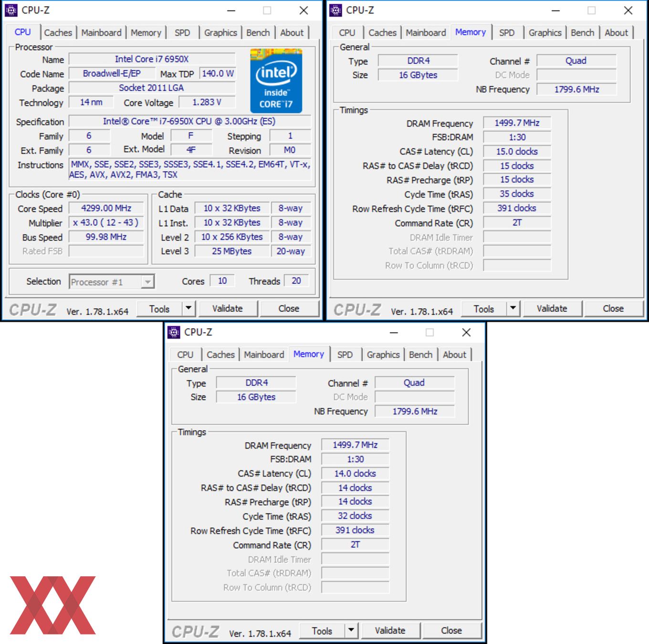The width and height of the screenshot is (649, 644).
Task: Open About tab in top-left window
Action: pyautogui.click(x=292, y=32)
